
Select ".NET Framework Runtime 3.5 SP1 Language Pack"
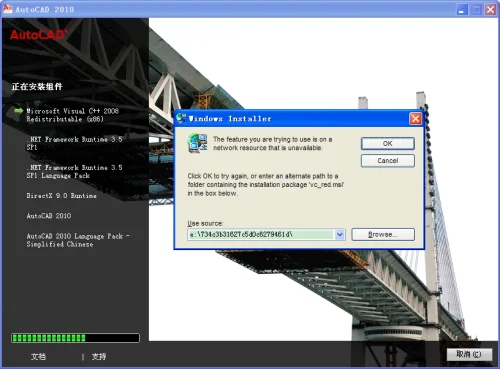(74, 171)
